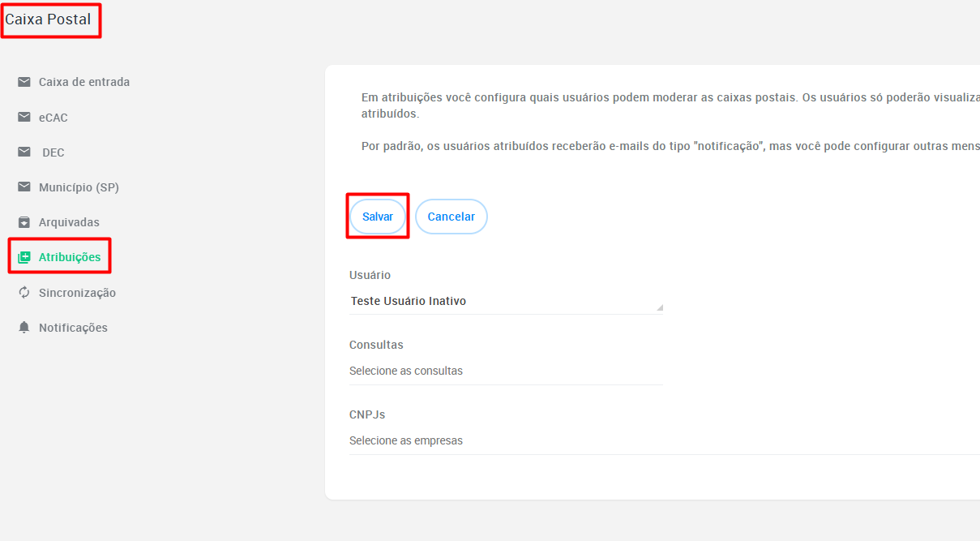Select the Teste Usuário Inativo value
The image size is (980, 541).
409,301
